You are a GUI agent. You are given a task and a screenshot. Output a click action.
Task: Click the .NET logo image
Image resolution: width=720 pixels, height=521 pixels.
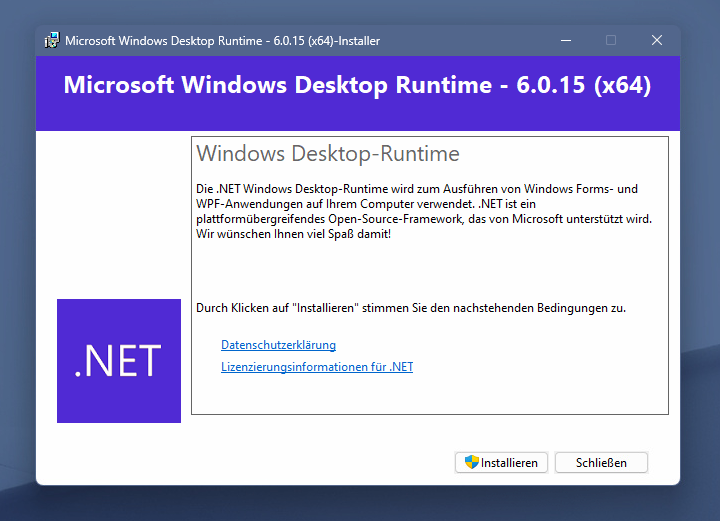(119, 361)
